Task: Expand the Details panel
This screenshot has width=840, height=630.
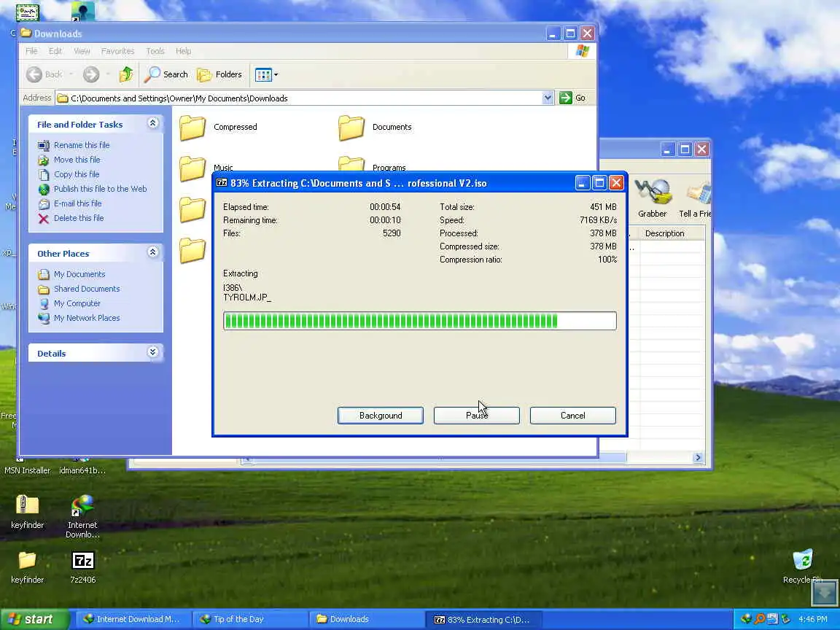Action: click(152, 352)
